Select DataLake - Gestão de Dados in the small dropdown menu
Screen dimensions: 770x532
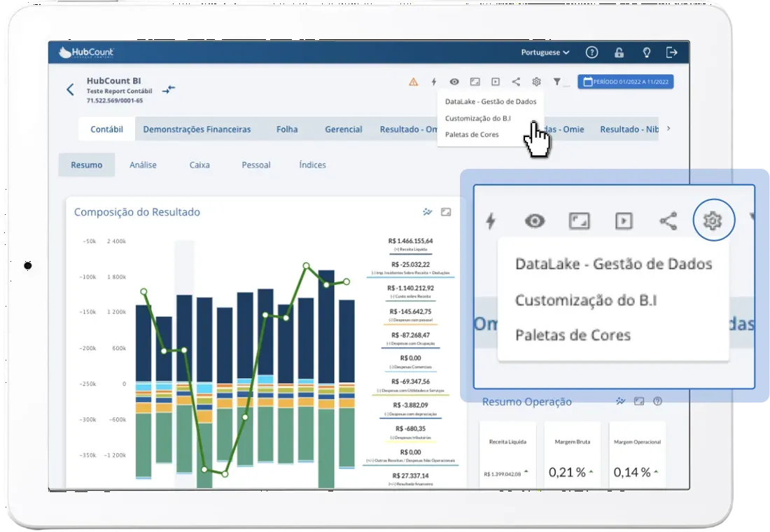[x=491, y=101]
